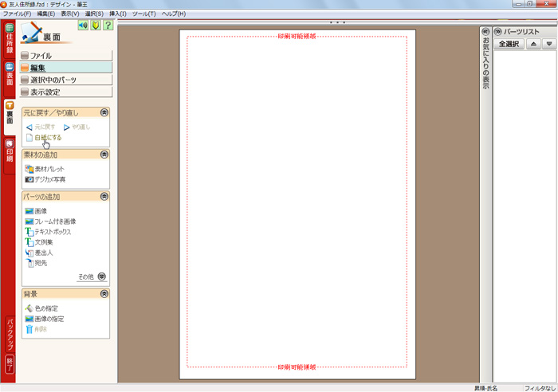
Task: Click the speaker sound icon
Action: 82,25
